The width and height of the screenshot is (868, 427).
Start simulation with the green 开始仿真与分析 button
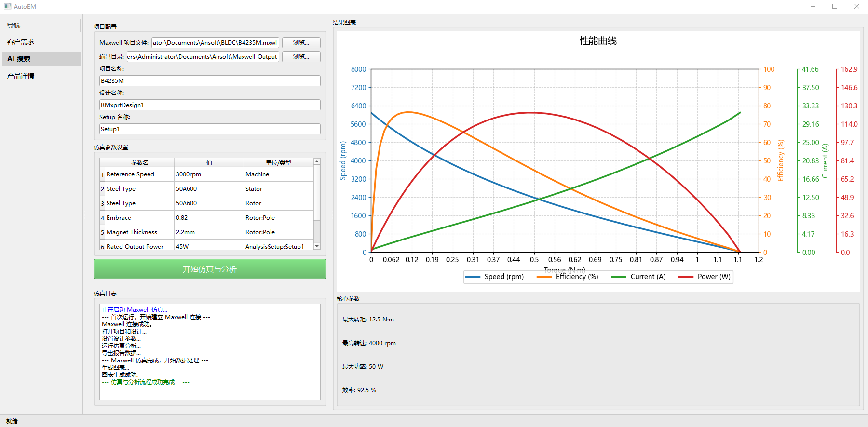coord(210,269)
